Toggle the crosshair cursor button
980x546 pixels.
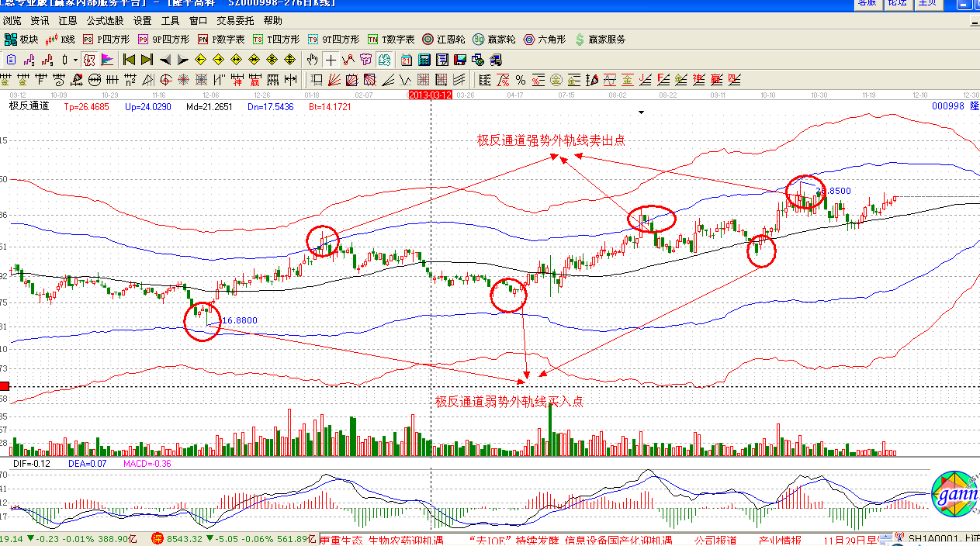(331, 60)
